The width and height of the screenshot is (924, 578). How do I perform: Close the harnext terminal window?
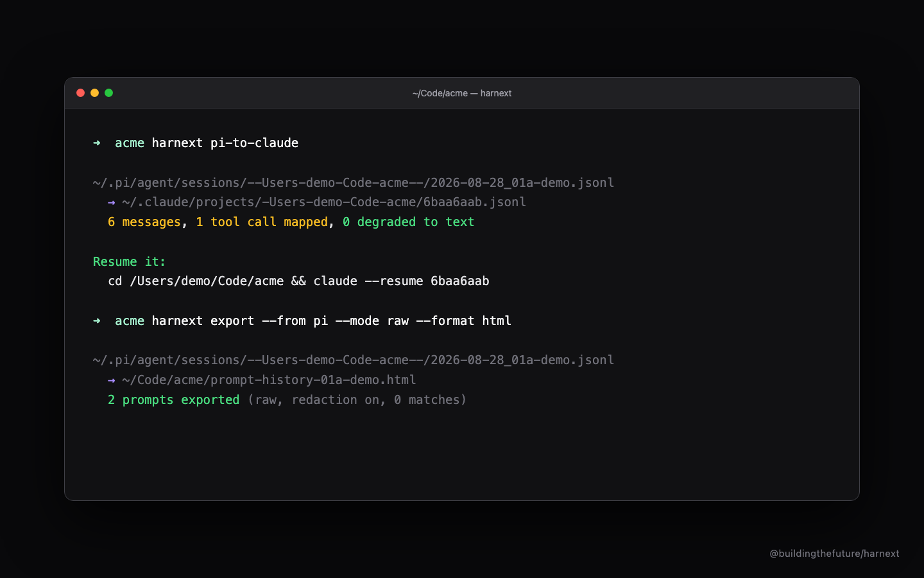point(81,93)
